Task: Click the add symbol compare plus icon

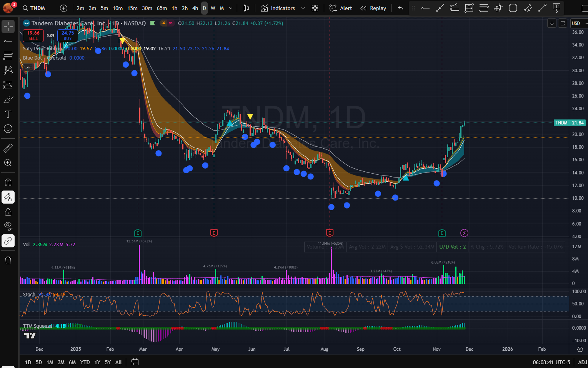Action: click(x=64, y=8)
